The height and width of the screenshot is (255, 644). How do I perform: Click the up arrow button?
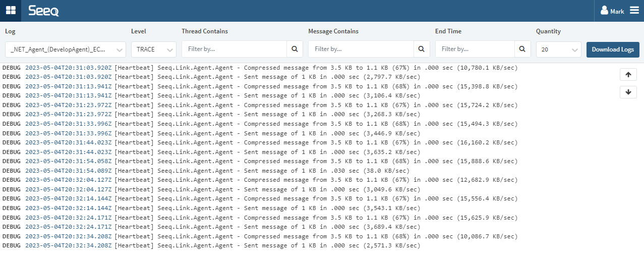(x=628, y=75)
